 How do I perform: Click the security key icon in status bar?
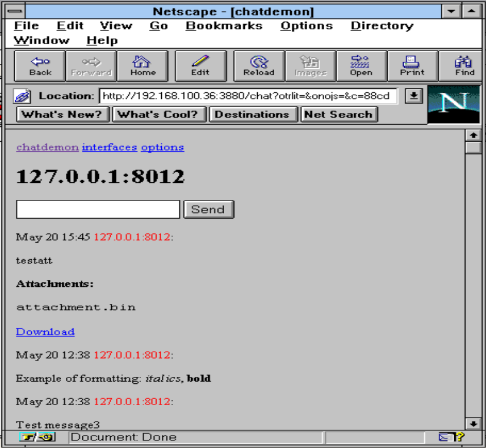pyautogui.click(x=37, y=437)
